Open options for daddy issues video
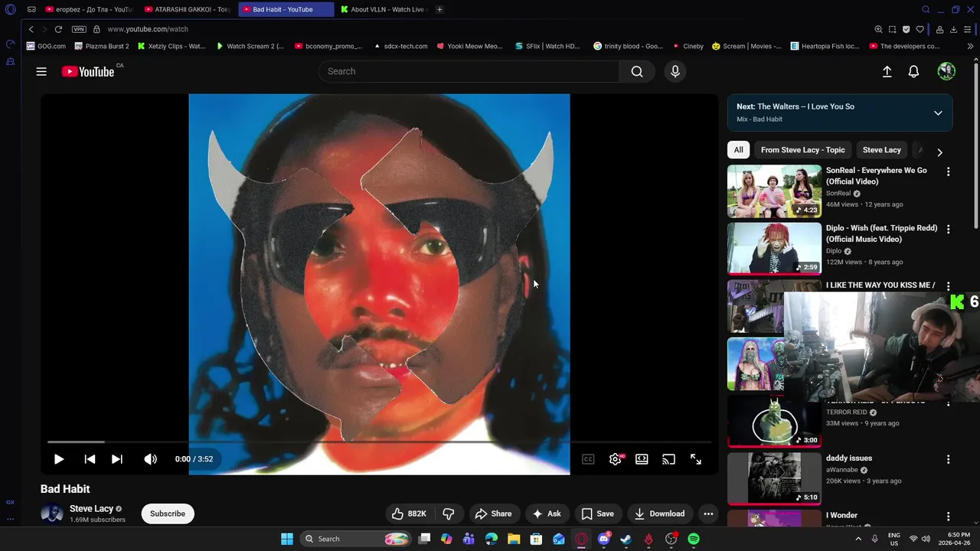Screen dimensions: 980x551 [x=948, y=459]
